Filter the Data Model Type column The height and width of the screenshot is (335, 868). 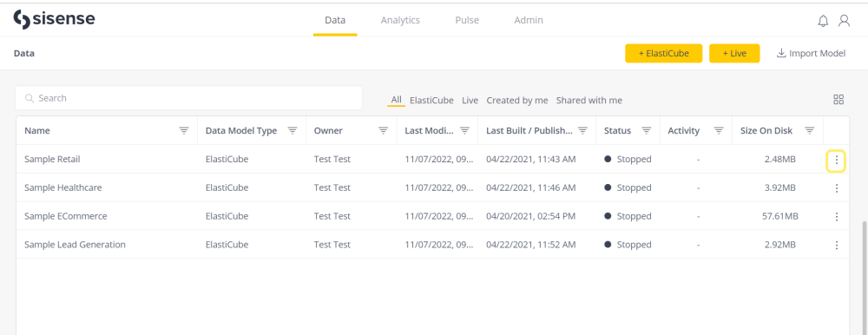tap(293, 131)
